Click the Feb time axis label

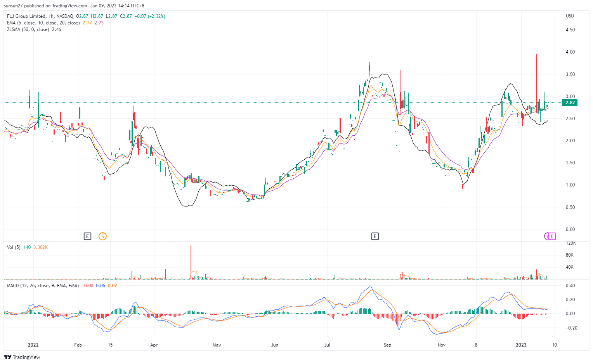tap(78, 345)
